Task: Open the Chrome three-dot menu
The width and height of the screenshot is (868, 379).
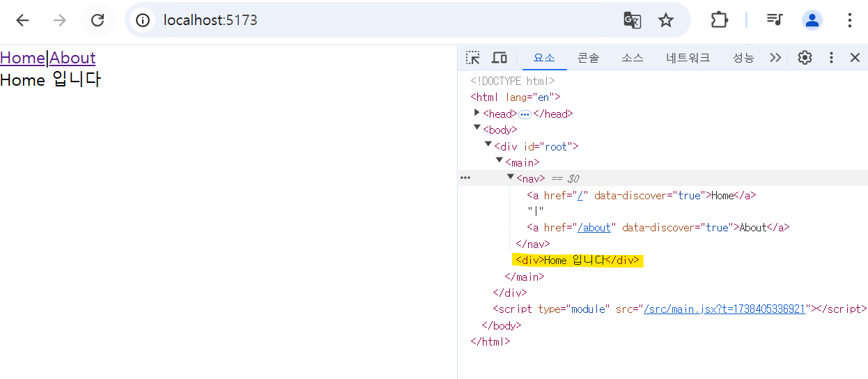Action: click(849, 20)
